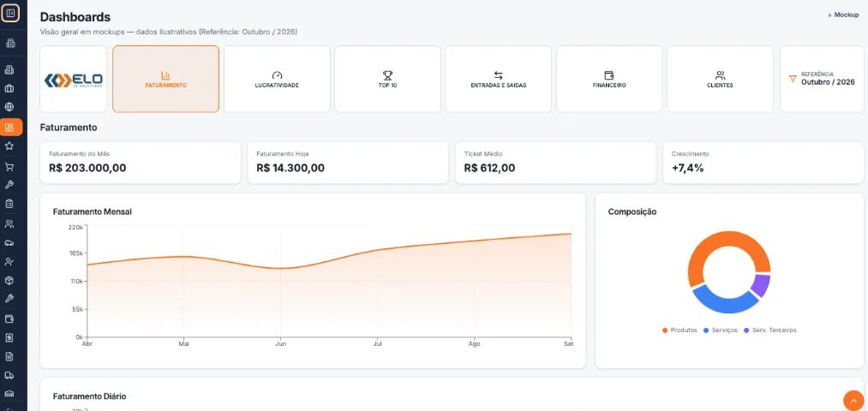This screenshot has height=411, width=868.
Task: Open the Referência Outubro / 2026 filter
Action: tap(822, 79)
